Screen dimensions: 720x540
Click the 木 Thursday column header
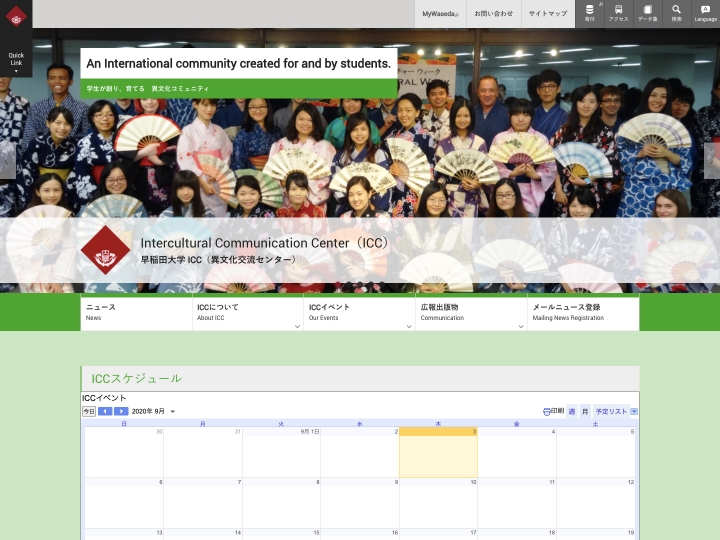438,424
